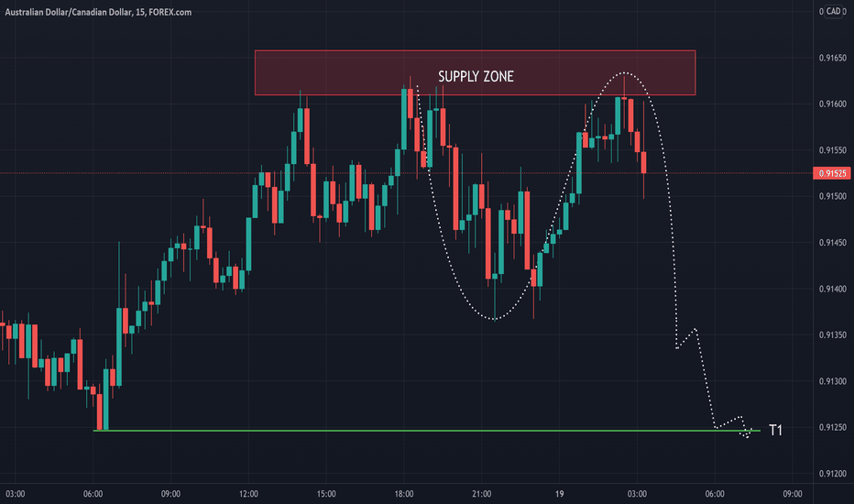Click the 0.91400 price axis label
This screenshot has width=854, height=504.
(833, 289)
